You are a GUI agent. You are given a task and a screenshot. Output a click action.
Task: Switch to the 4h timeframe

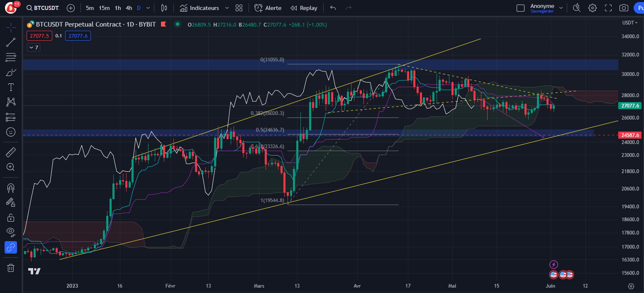tap(128, 7)
